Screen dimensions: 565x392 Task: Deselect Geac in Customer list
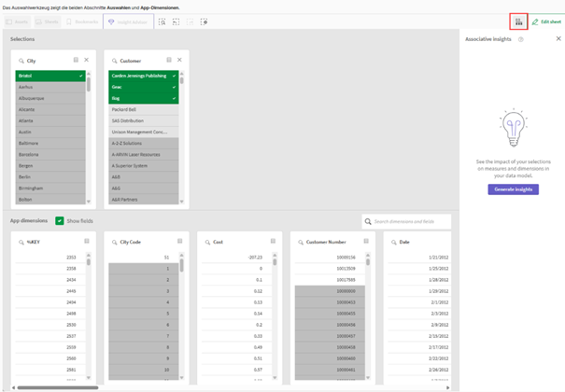144,87
